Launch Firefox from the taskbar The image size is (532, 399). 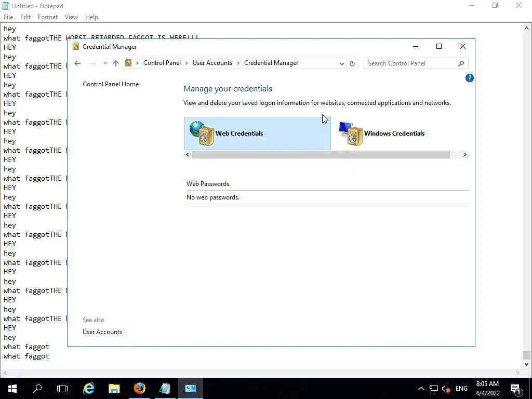click(x=139, y=389)
